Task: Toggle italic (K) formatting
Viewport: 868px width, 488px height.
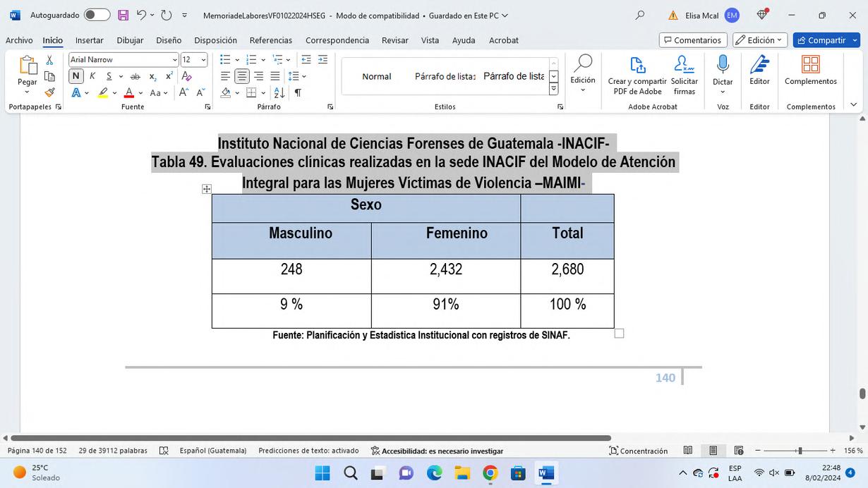Action: pyautogui.click(x=92, y=76)
